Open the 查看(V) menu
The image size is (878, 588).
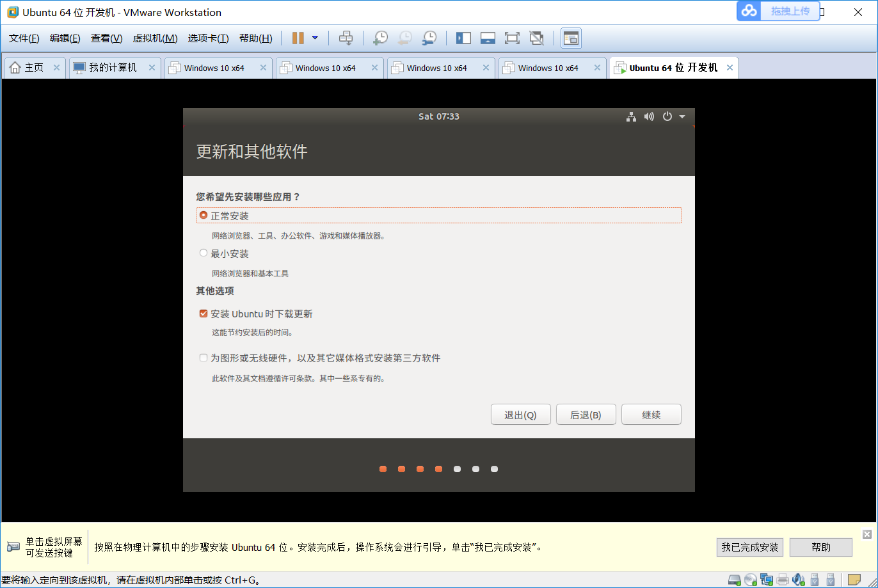106,38
